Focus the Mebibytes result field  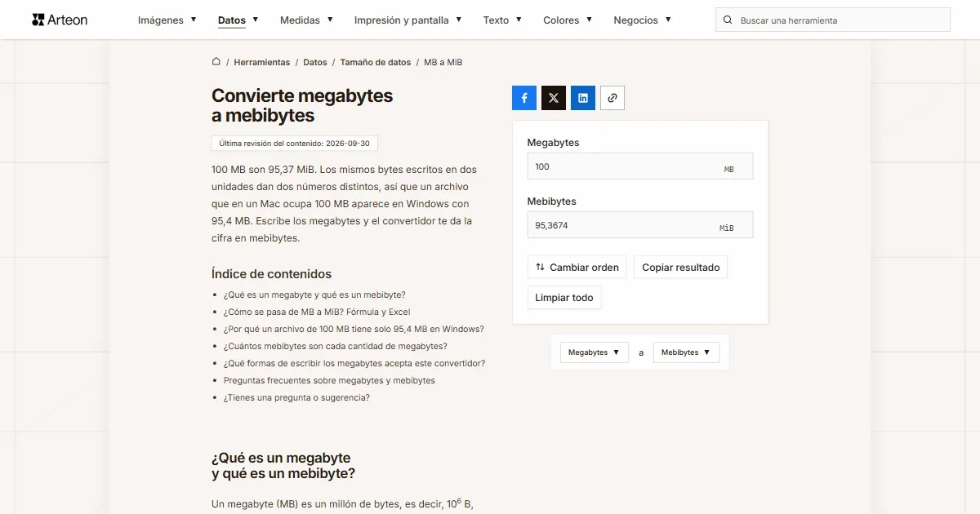640,225
